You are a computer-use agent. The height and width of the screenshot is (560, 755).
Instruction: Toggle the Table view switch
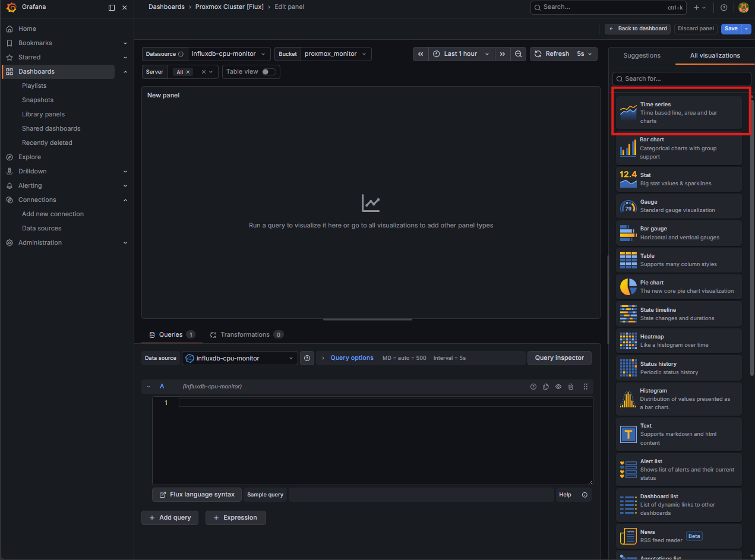[x=269, y=71]
